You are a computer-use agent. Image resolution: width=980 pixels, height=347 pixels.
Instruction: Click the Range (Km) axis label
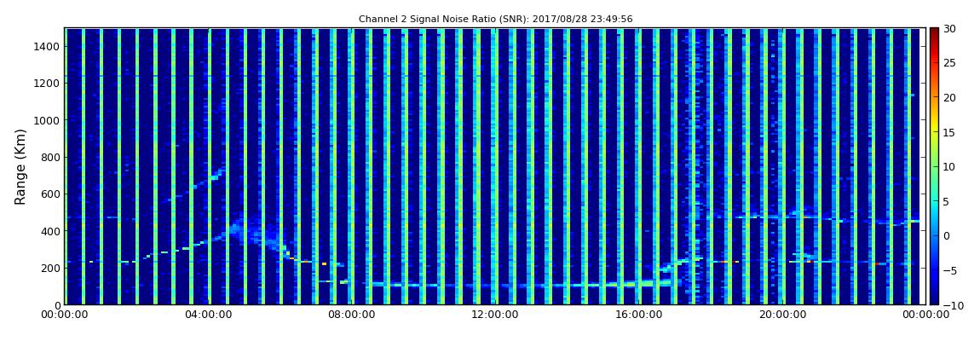(x=20, y=167)
